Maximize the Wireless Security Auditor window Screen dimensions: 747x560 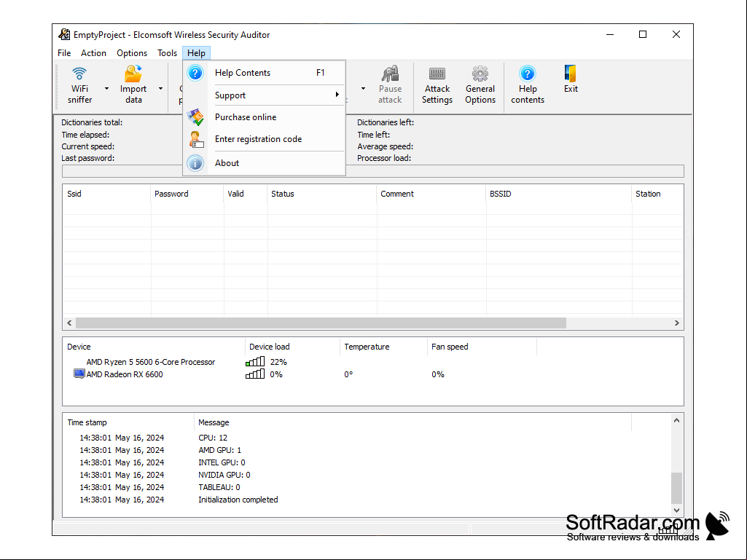point(643,34)
